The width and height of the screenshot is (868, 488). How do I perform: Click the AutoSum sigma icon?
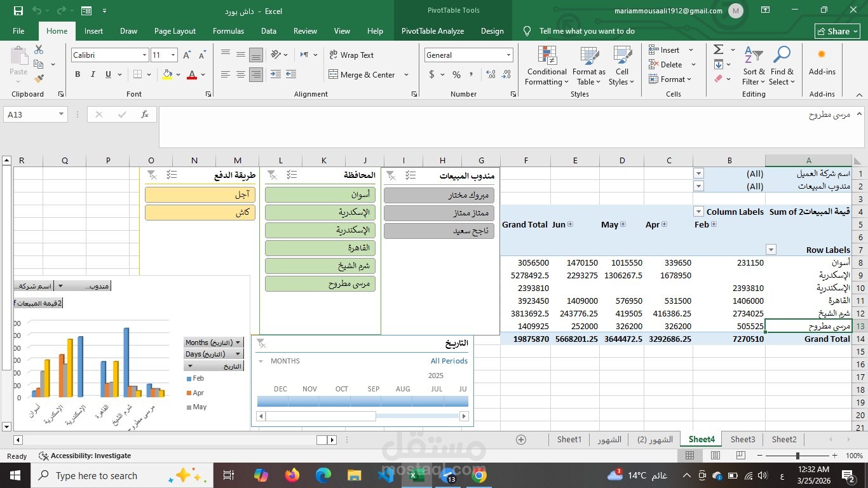coord(719,50)
